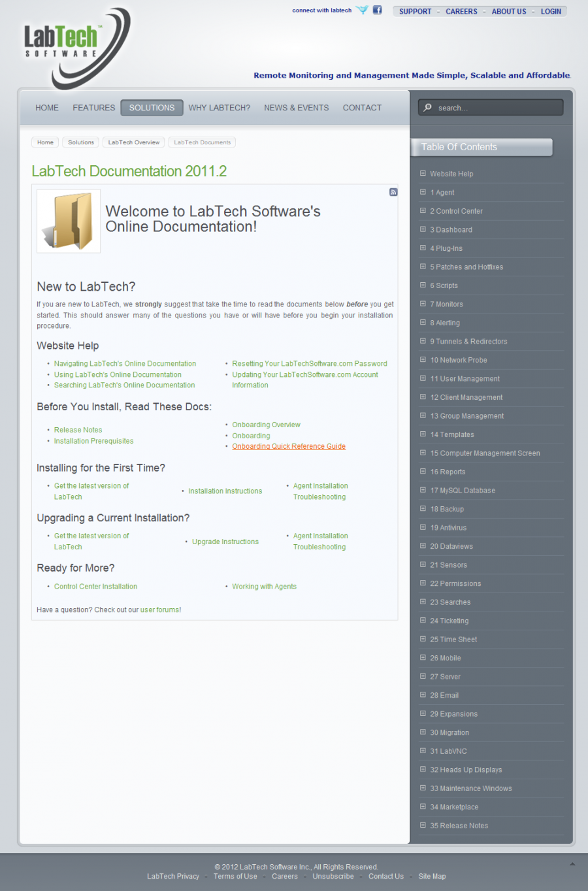Click into the search input field
The height and width of the screenshot is (891, 588).
coord(497,108)
